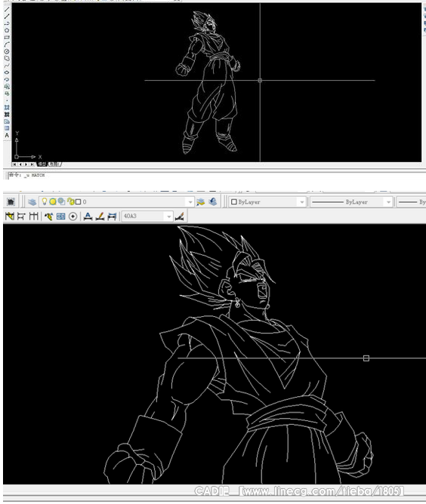Open the ByLayer color dropdown
This screenshot has width=426, height=504.
(302, 202)
